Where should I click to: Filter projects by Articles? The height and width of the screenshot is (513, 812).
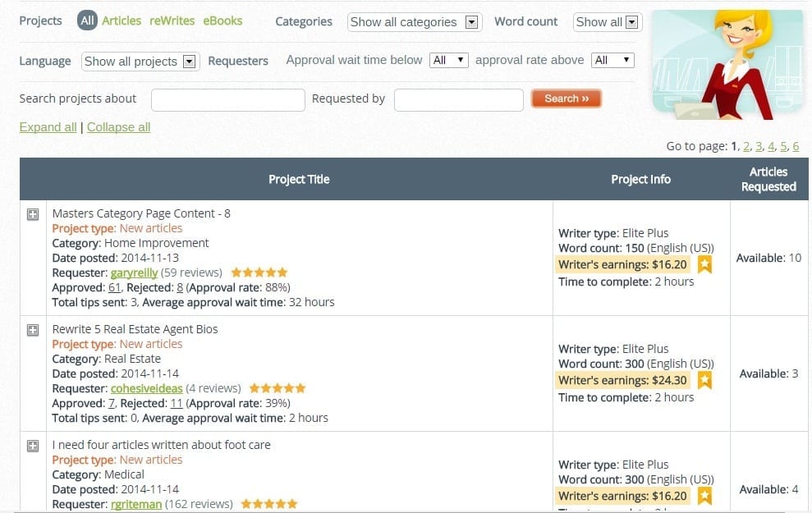122,21
